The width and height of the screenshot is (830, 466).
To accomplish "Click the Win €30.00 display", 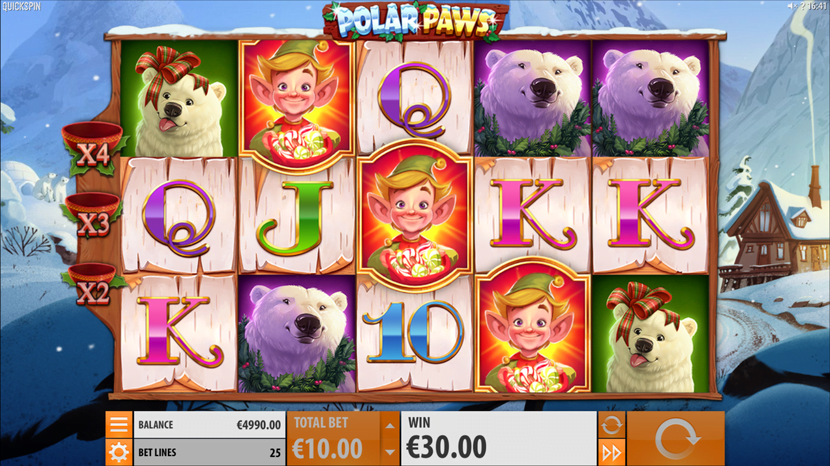I will [x=499, y=439].
